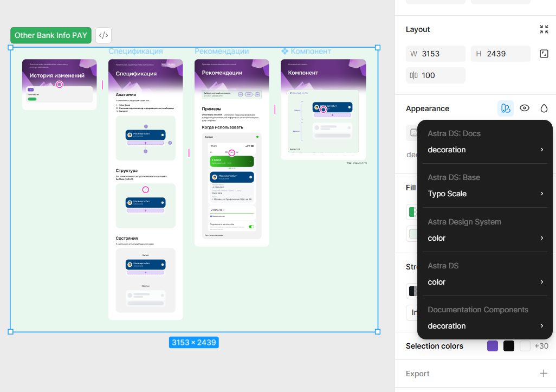
Task: Pick the black selection color swatch
Action: [x=509, y=346]
